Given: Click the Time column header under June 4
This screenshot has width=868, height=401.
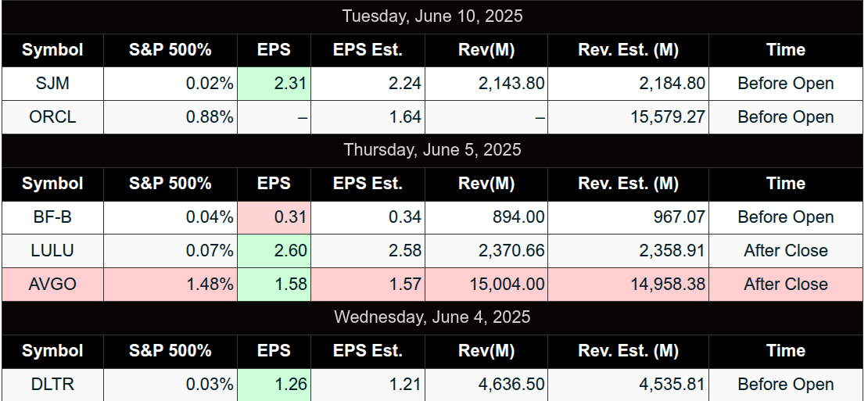Looking at the screenshot, I should (x=786, y=351).
